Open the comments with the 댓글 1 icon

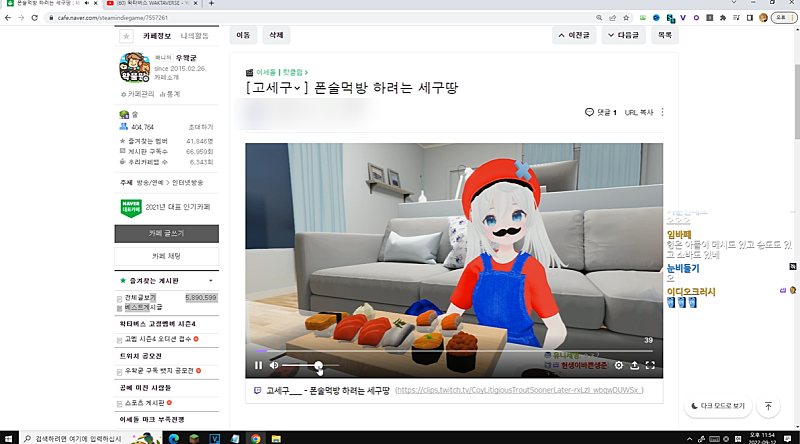point(601,112)
